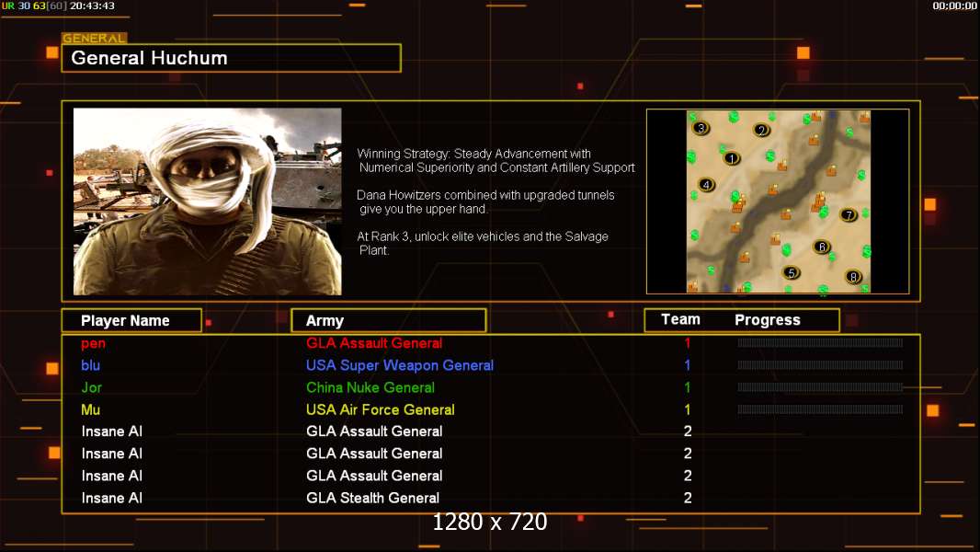
Task: Select player name Jor
Action: pyautogui.click(x=91, y=387)
